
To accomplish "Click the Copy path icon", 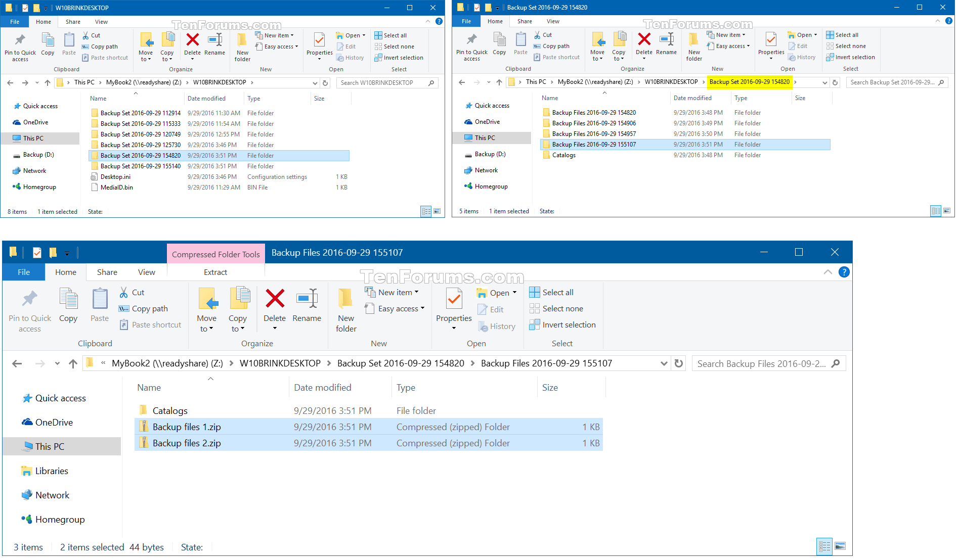I will click(143, 308).
